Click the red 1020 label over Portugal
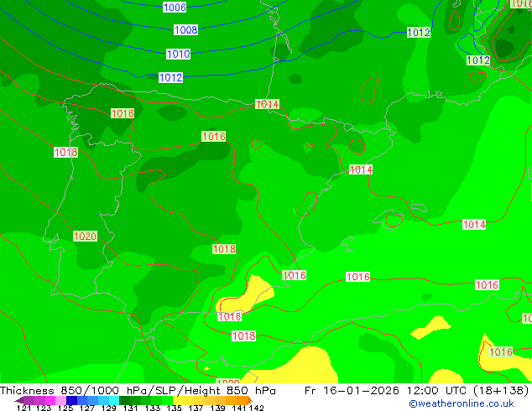The width and height of the screenshot is (532, 411). [85, 236]
